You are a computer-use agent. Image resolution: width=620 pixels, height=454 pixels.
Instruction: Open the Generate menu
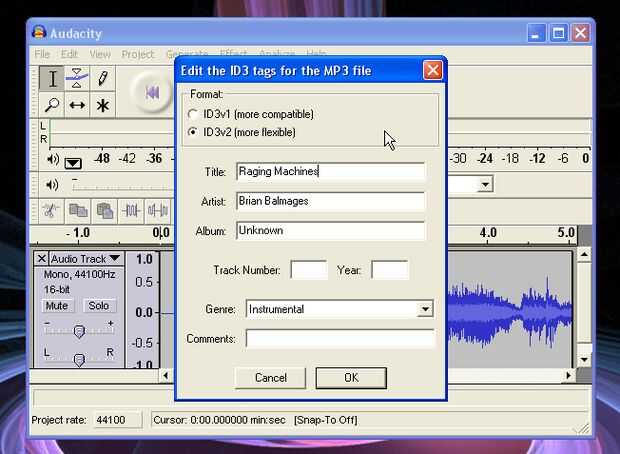[187, 54]
